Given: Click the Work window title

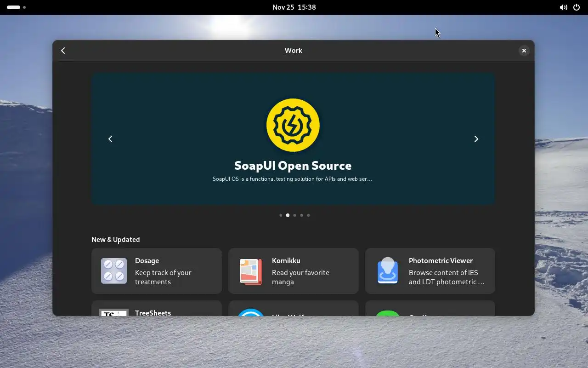Looking at the screenshot, I should [x=294, y=51].
